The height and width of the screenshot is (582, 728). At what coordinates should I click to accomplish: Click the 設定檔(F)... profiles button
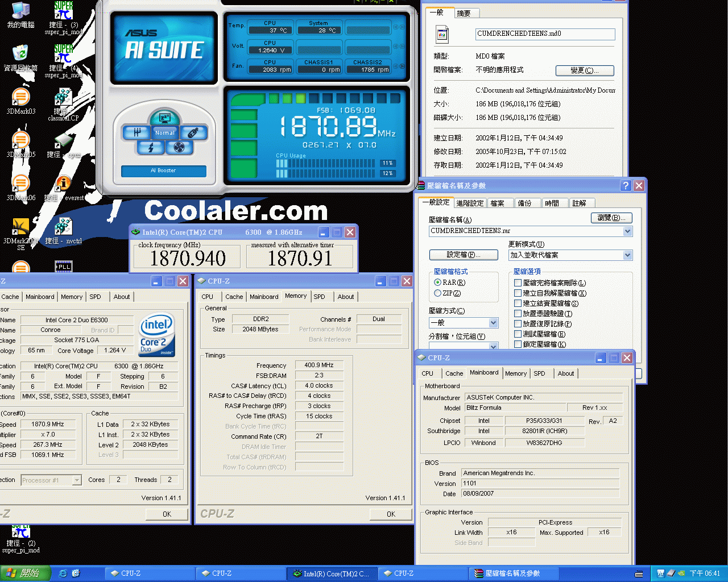point(464,255)
